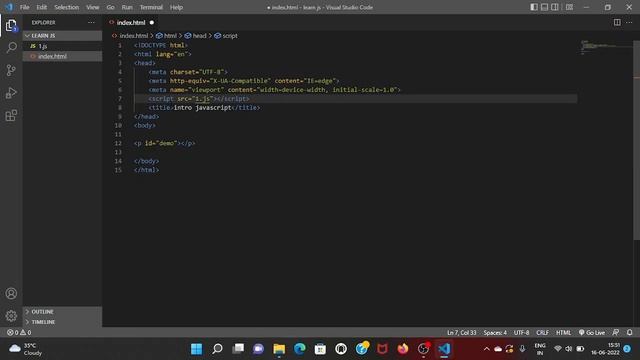Image resolution: width=640 pixels, height=360 pixels.
Task: Change line ending via CRLF entry
Action: (x=542, y=333)
